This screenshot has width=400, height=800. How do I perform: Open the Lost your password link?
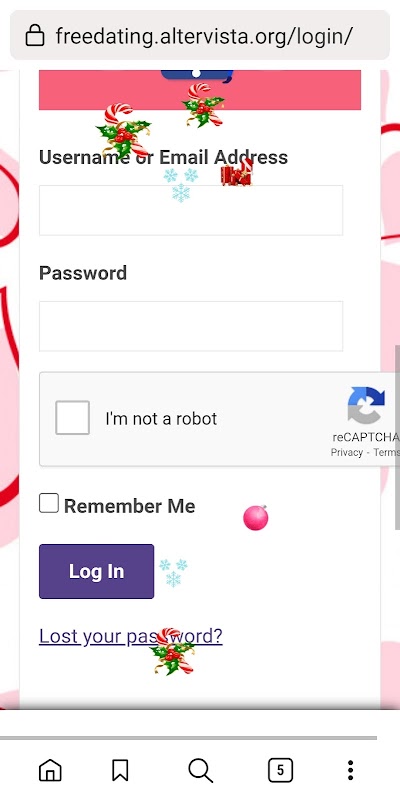pyautogui.click(x=131, y=636)
